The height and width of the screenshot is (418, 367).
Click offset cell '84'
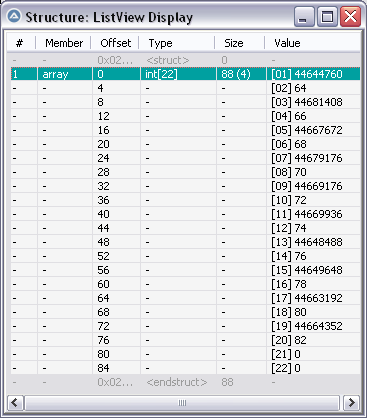click(x=103, y=368)
